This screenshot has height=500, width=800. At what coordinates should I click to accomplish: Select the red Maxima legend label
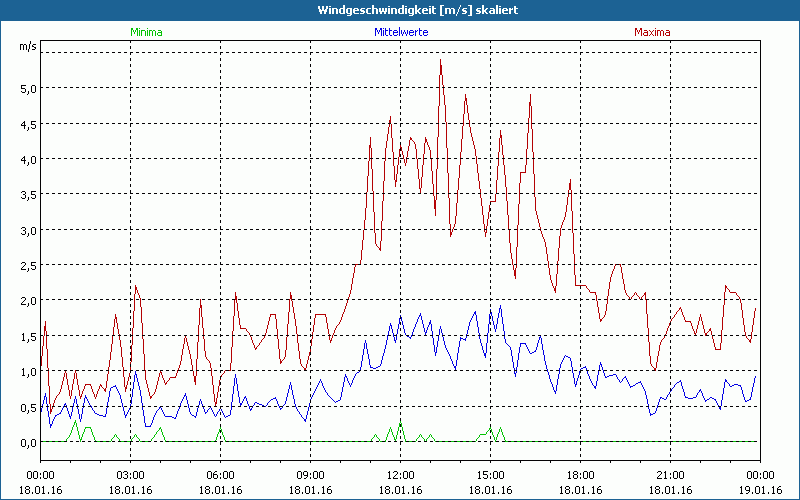[x=652, y=32]
